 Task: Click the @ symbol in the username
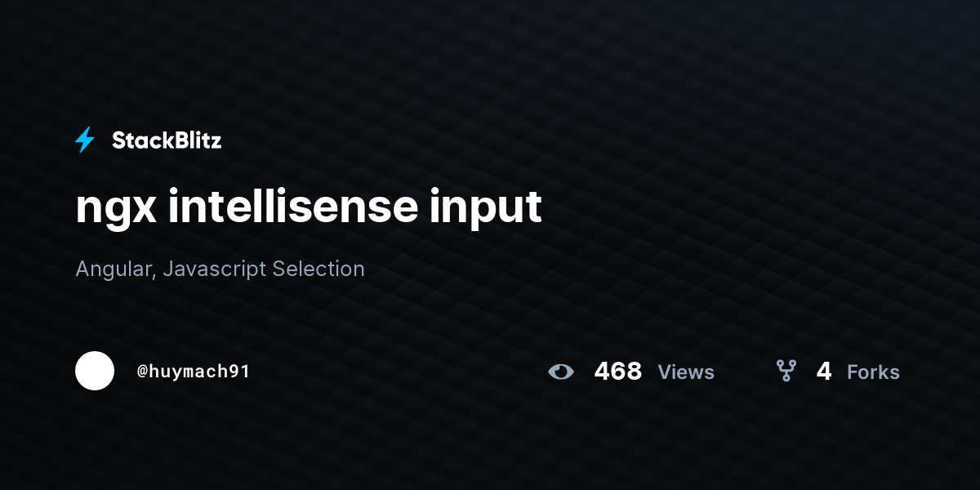pos(142,372)
